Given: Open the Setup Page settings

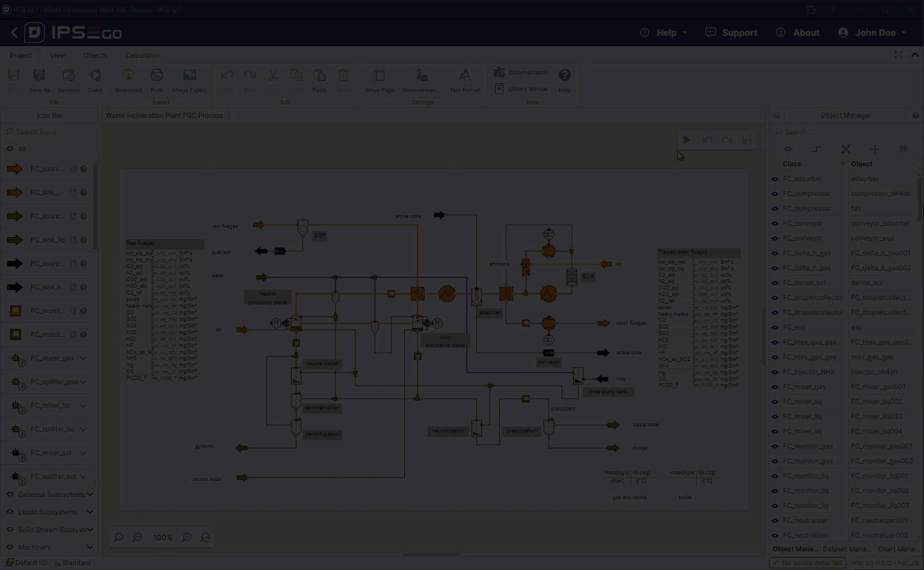Looking at the screenshot, I should pyautogui.click(x=379, y=80).
